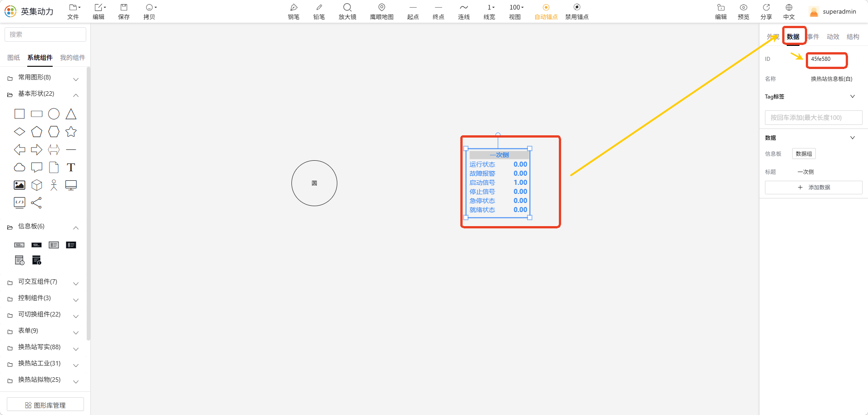Select the right arrow shape
This screenshot has width=868, height=415.
(x=37, y=149)
